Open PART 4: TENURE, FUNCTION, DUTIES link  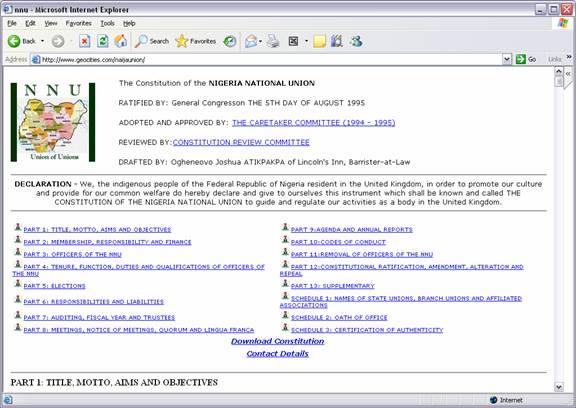coord(144,267)
